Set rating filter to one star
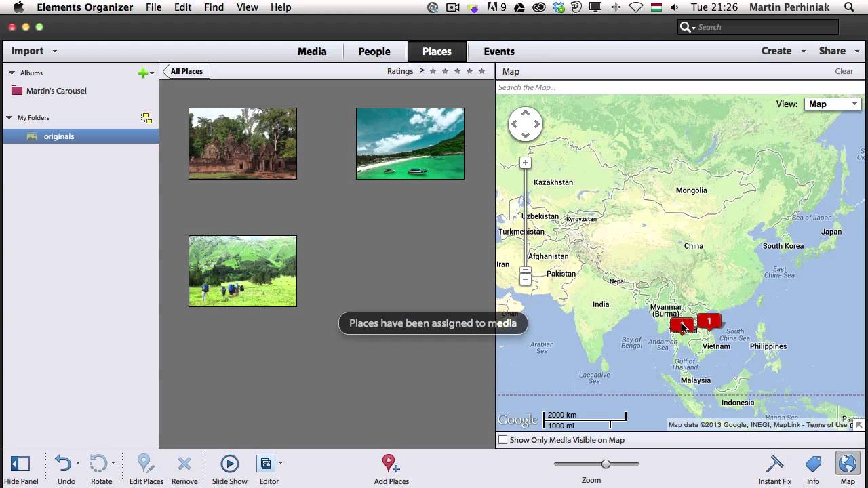The width and height of the screenshot is (868, 488). [433, 71]
